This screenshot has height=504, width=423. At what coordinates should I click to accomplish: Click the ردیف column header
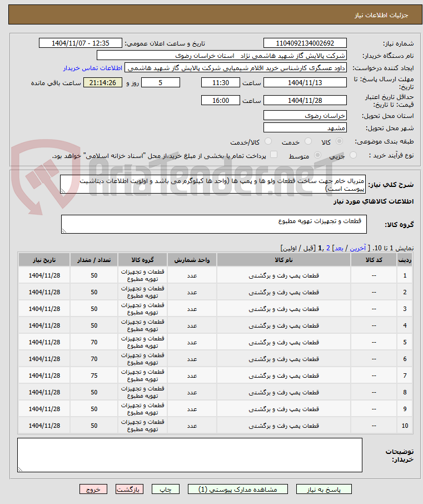pyautogui.click(x=405, y=260)
